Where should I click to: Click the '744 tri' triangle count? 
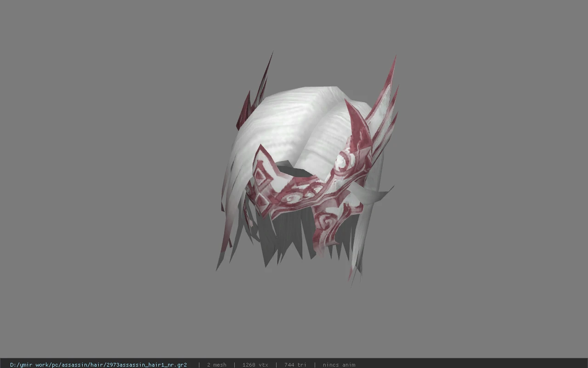point(295,365)
